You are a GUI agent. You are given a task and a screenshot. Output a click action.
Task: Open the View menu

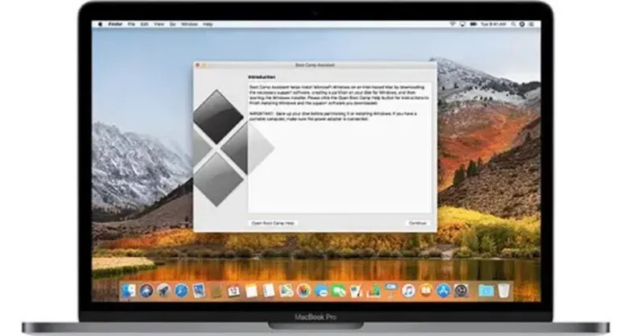click(x=159, y=24)
